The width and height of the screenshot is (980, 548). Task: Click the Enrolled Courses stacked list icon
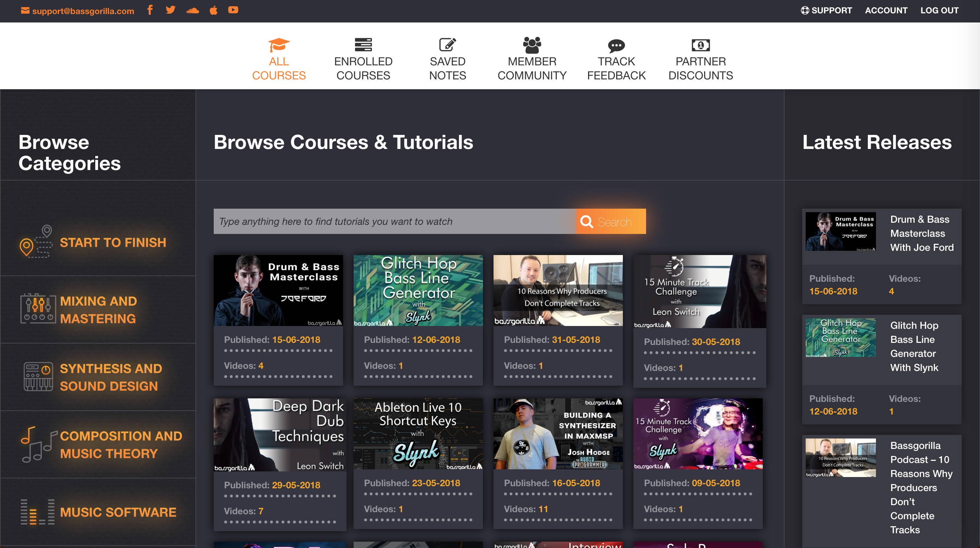point(363,45)
